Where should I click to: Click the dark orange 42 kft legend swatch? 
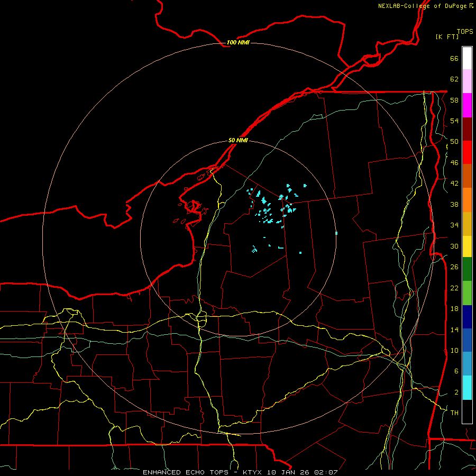pos(467,176)
